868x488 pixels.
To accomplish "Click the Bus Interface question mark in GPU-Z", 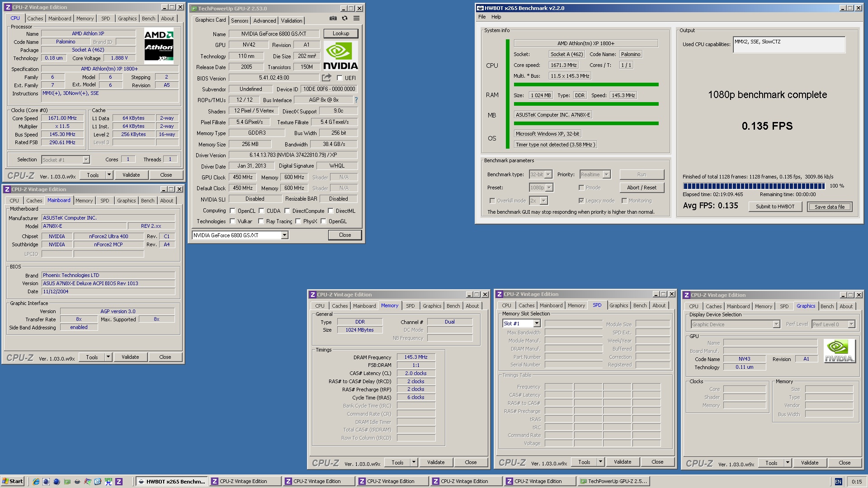I will 356,100.
